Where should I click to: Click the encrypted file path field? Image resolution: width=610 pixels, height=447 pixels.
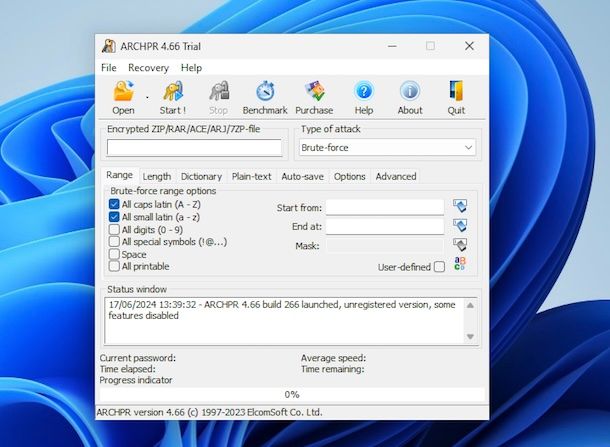point(194,148)
